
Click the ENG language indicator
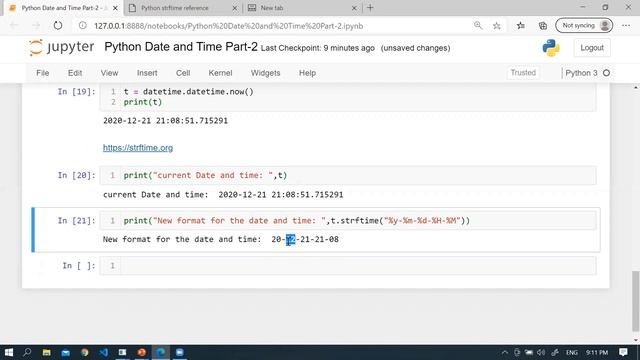(x=571, y=352)
